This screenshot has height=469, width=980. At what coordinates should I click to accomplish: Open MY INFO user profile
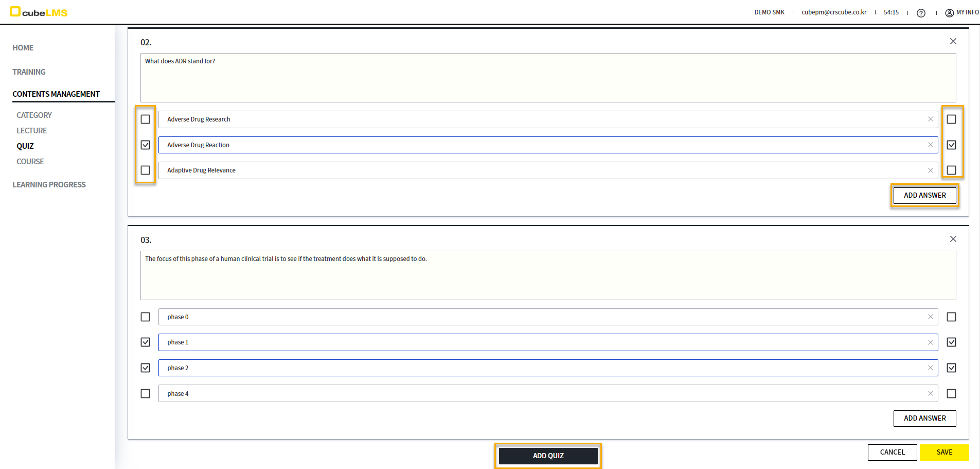pyautogui.click(x=962, y=12)
